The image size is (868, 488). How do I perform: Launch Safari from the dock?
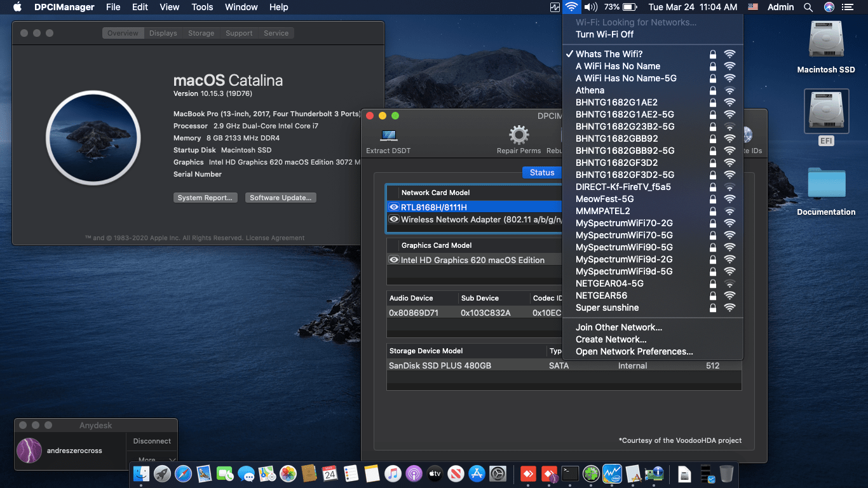[x=183, y=473]
